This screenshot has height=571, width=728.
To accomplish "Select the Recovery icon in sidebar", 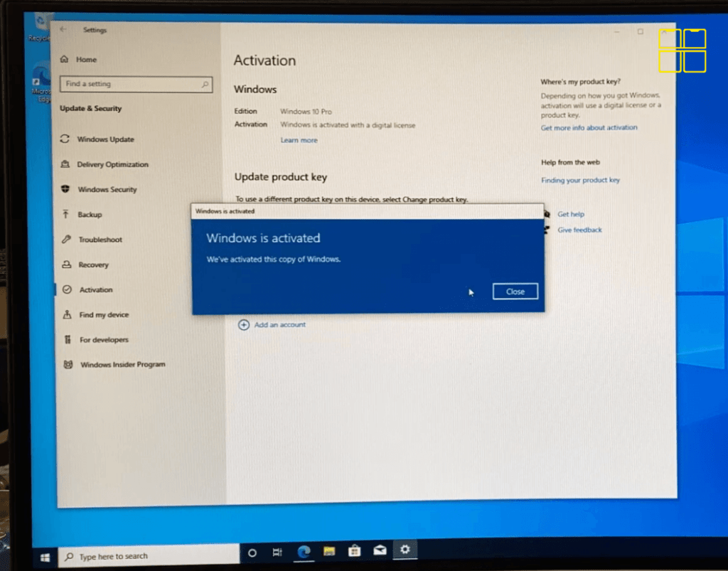I will [x=64, y=265].
